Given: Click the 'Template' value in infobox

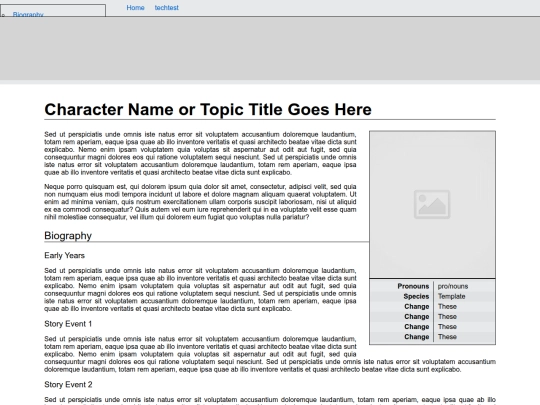Looking at the screenshot, I should [x=451, y=296].
